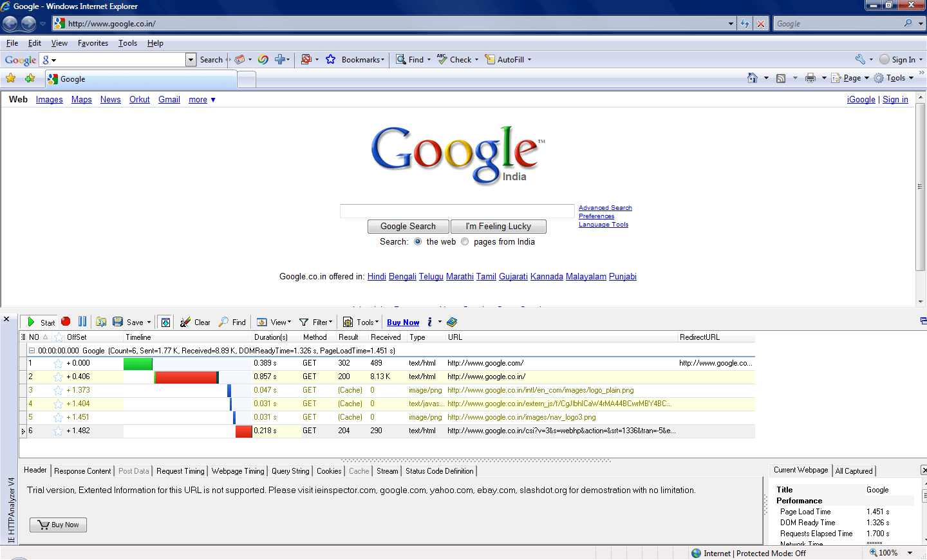This screenshot has height=560, width=927.
Task: Pause capture using the blue pause icon
Action: 82,321
